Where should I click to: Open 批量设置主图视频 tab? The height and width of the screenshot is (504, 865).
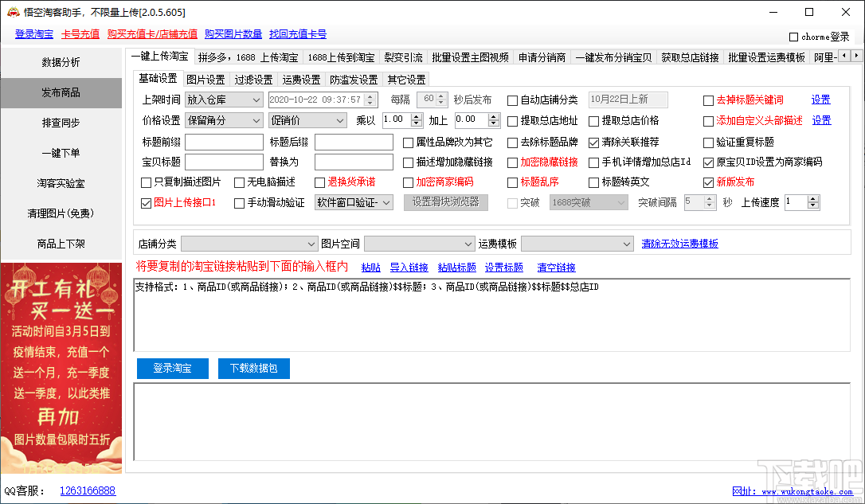(471, 57)
